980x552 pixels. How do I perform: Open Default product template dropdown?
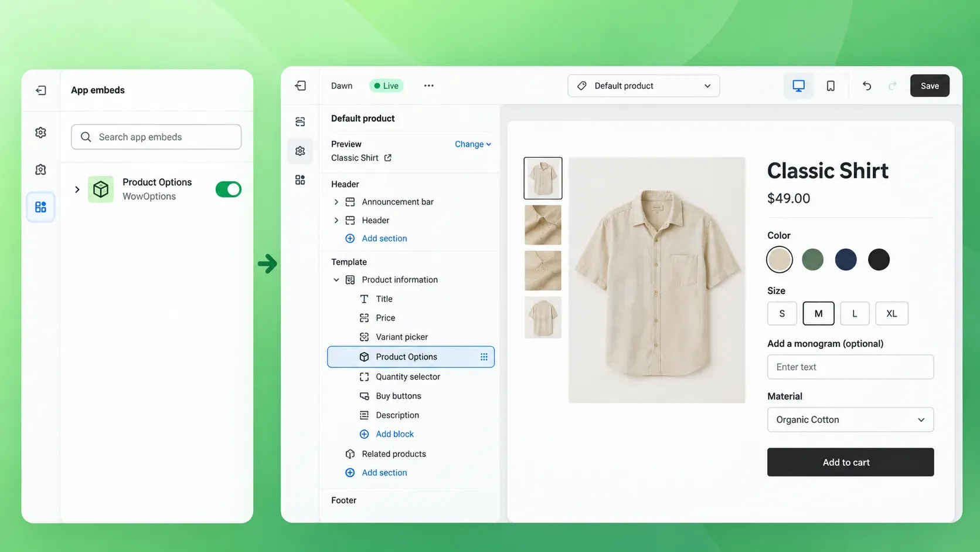click(x=644, y=86)
